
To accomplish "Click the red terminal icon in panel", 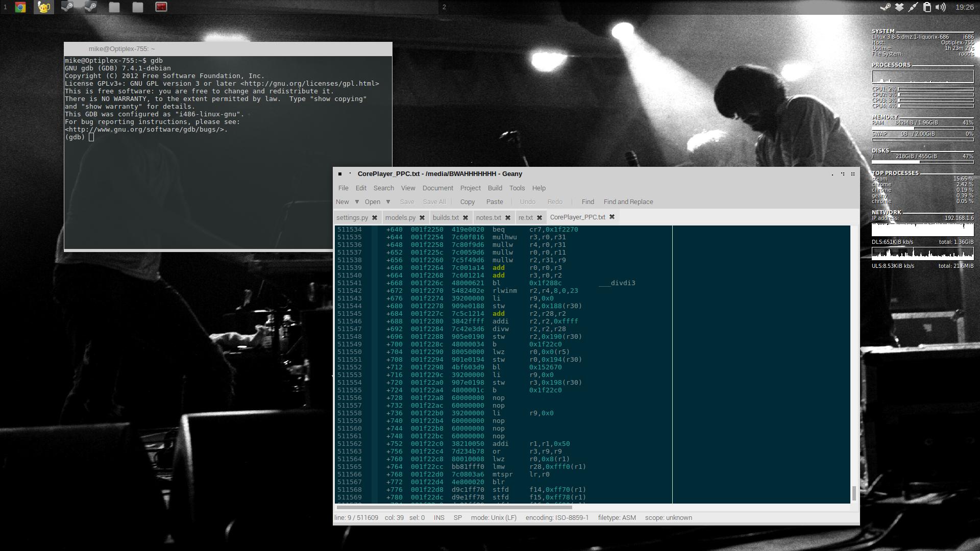I will [161, 7].
